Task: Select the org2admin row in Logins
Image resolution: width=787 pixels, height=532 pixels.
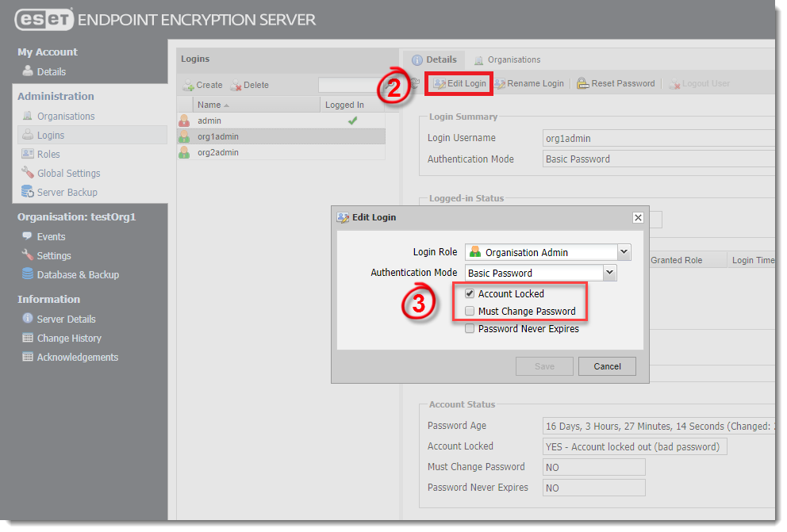Action: (x=282, y=152)
